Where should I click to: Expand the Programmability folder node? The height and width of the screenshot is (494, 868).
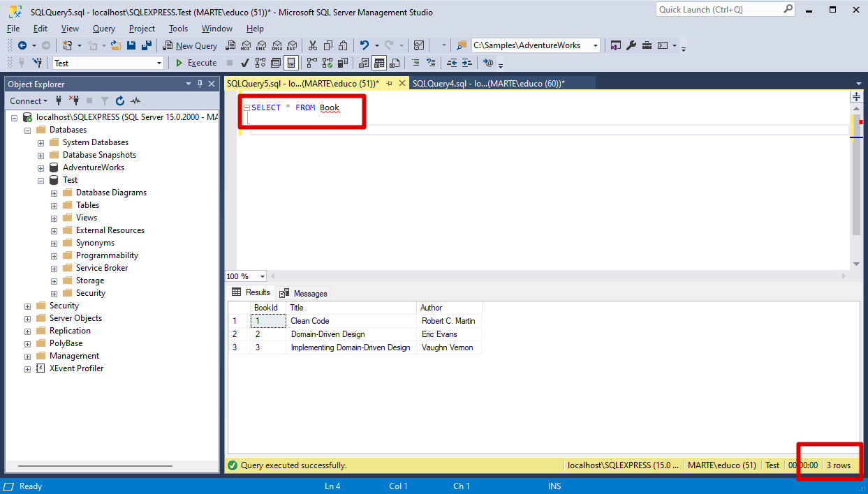54,255
